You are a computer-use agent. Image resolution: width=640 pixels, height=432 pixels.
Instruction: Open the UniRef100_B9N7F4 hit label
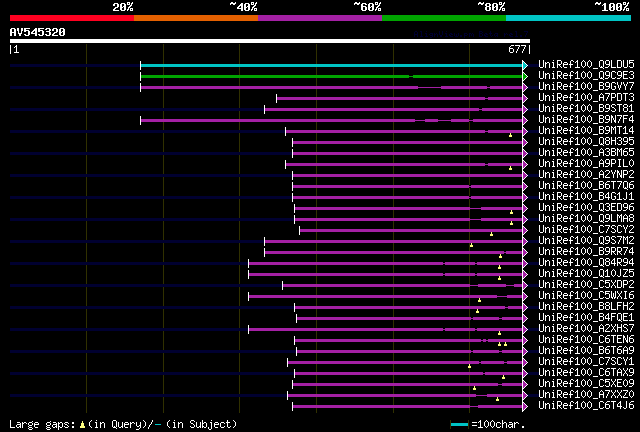586,119
